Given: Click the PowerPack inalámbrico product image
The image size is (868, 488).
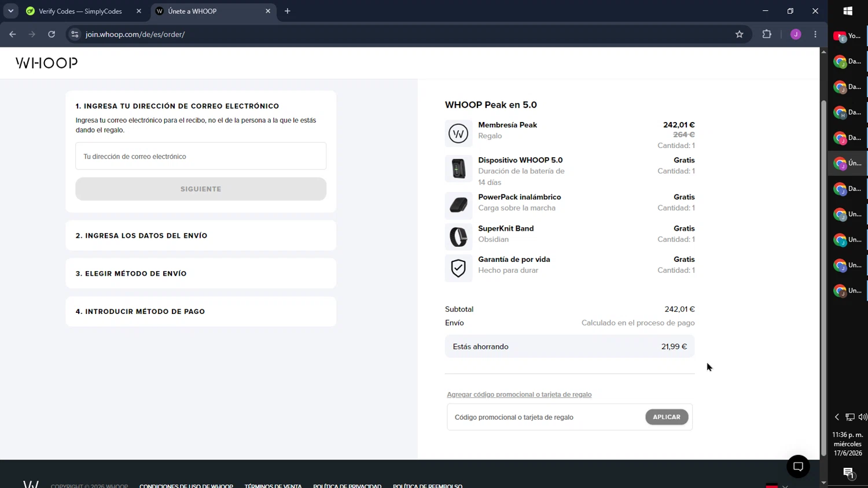Looking at the screenshot, I should point(458,205).
